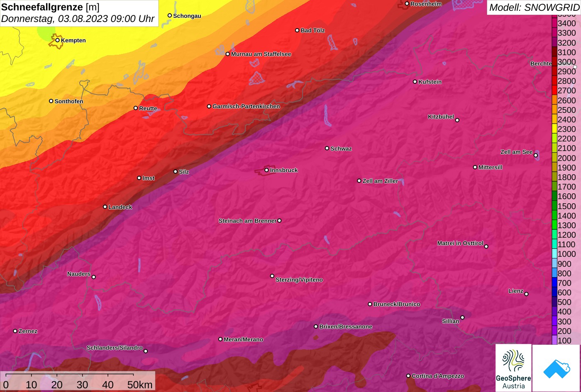Select the "Steinach am Brenner" label
This screenshot has width=581, height=392.
coord(247,221)
